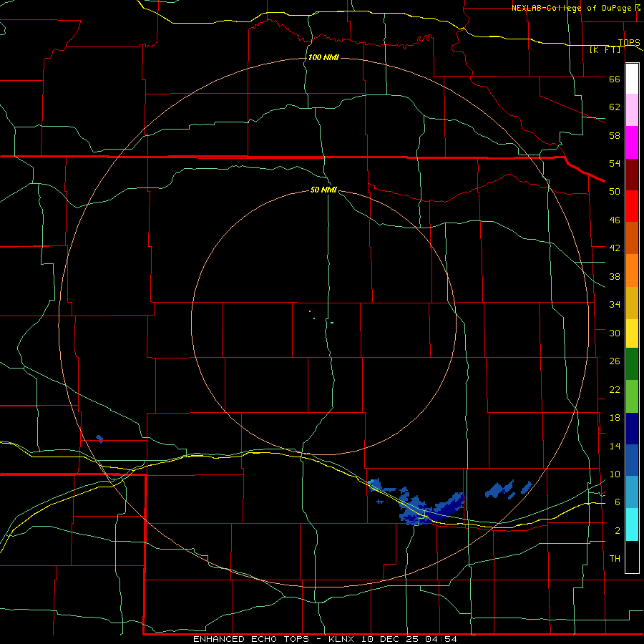Screen dimensions: 644x644
Task: Click the scale value "50"
Action: point(615,192)
